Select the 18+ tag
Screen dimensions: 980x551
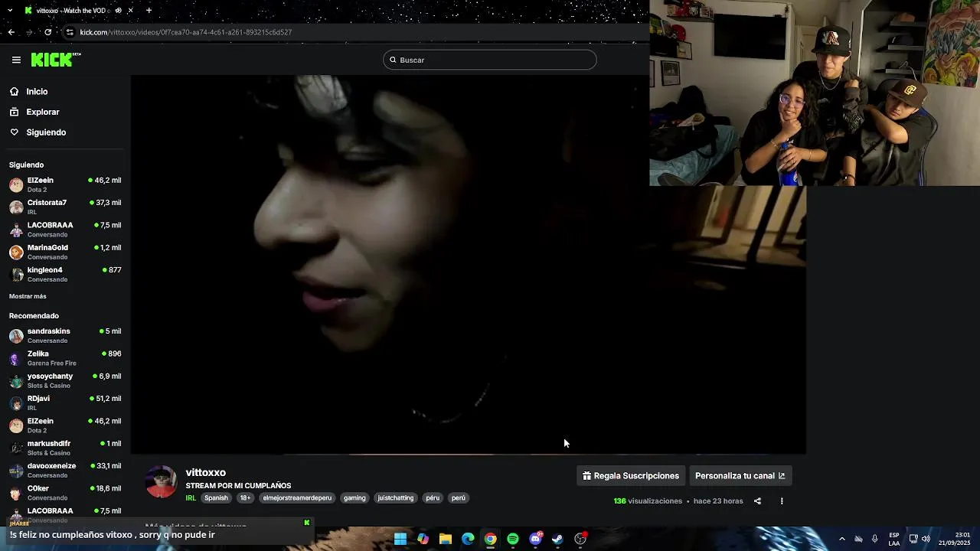pos(245,497)
